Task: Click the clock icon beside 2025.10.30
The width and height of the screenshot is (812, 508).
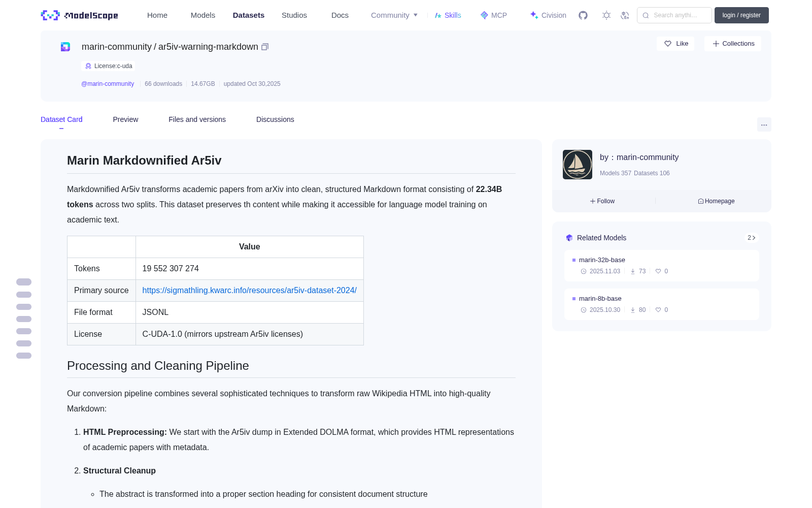Action: (x=584, y=310)
